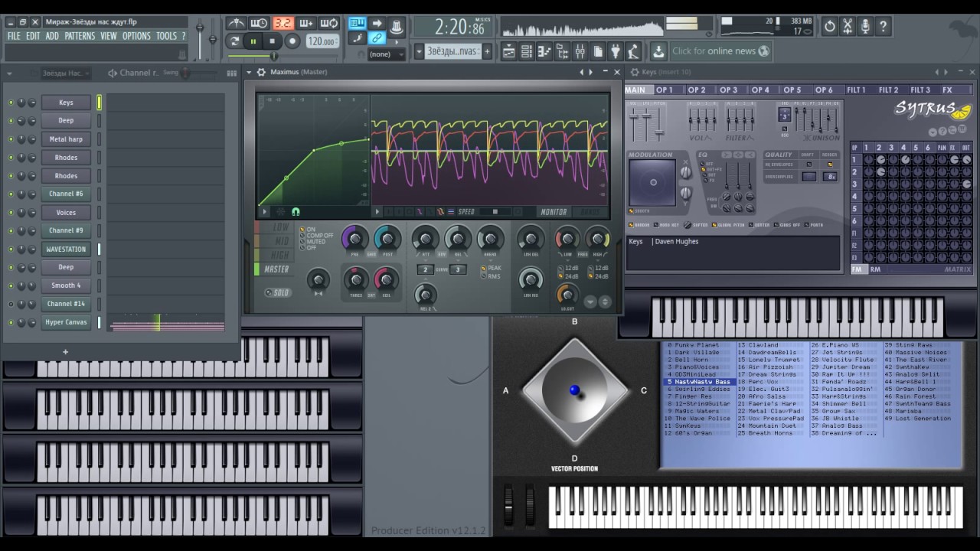Add a new channel with plus button

[65, 352]
